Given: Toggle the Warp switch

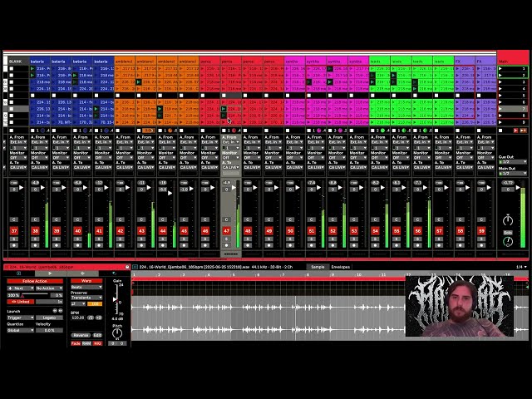Looking at the screenshot, I should click(86, 281).
